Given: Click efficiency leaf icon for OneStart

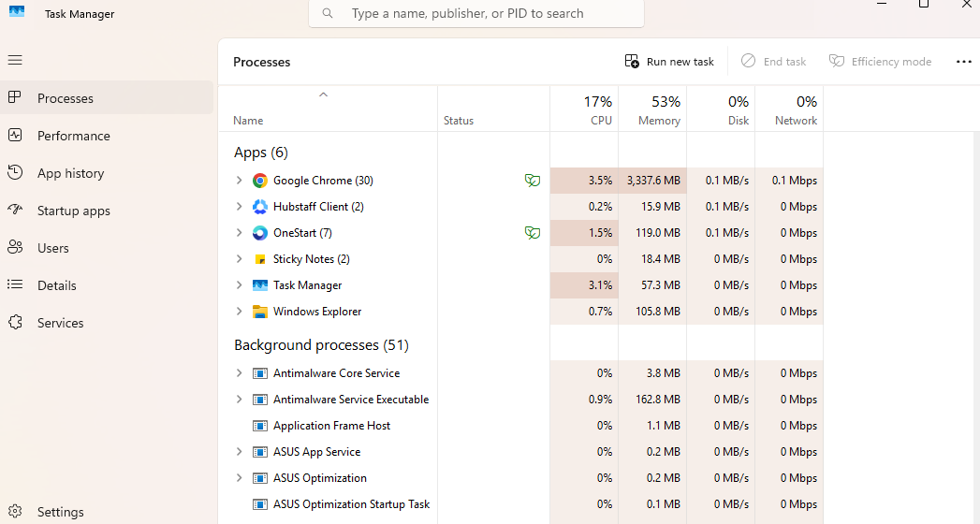Looking at the screenshot, I should click(533, 233).
